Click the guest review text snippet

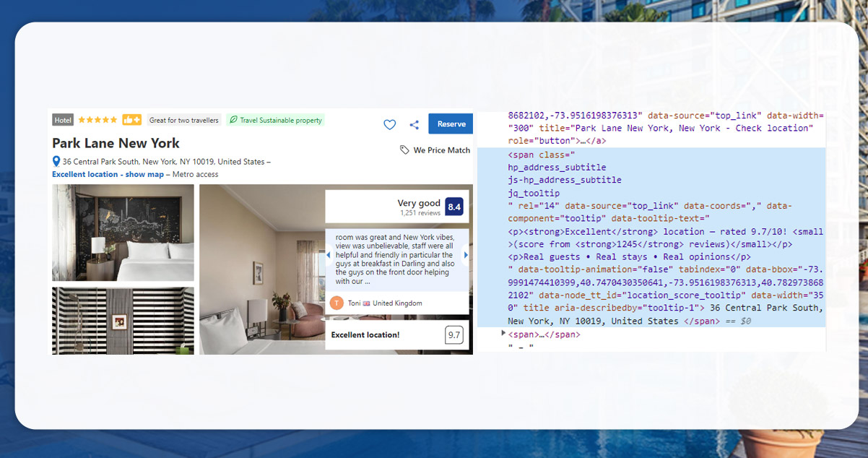(x=396, y=259)
